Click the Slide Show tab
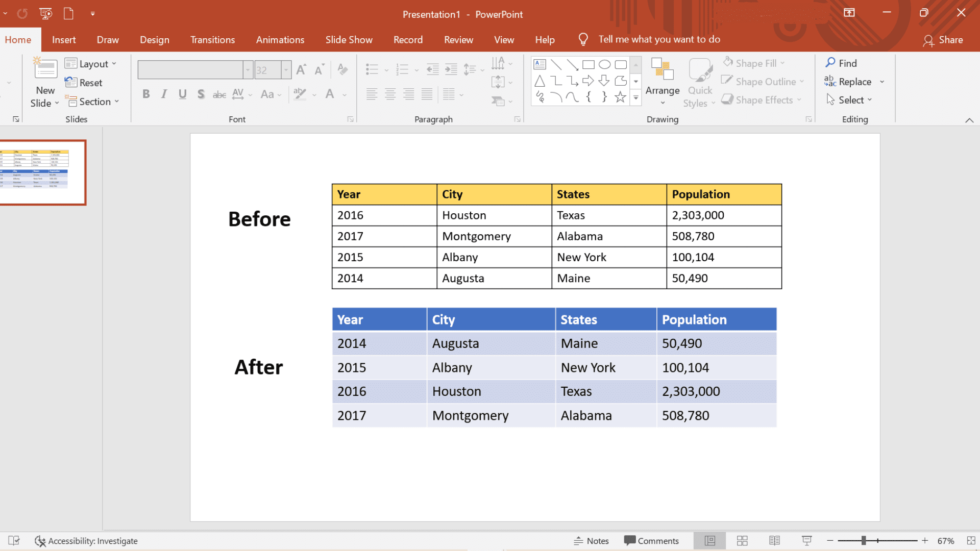 pos(348,39)
